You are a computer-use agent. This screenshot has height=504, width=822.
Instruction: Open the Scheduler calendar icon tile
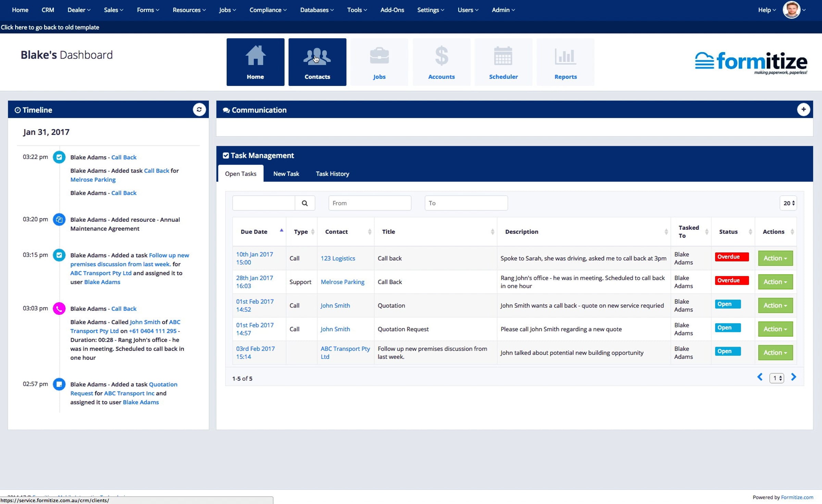[503, 62]
